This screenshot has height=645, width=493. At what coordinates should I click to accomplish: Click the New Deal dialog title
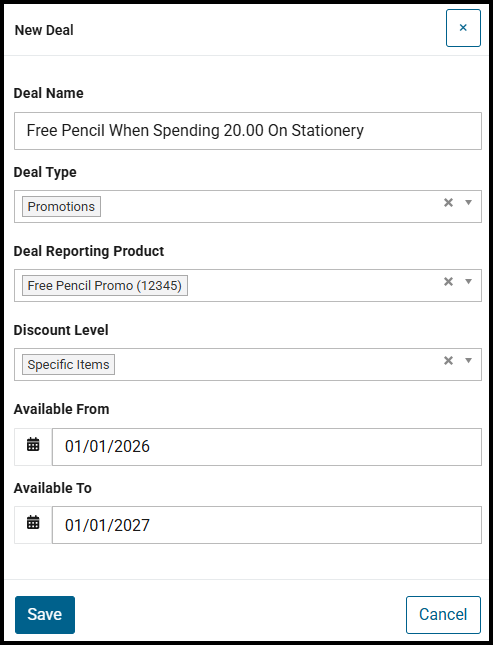pyautogui.click(x=44, y=30)
